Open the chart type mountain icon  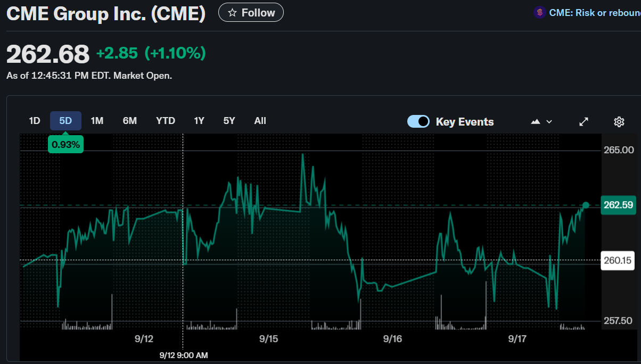coord(536,122)
